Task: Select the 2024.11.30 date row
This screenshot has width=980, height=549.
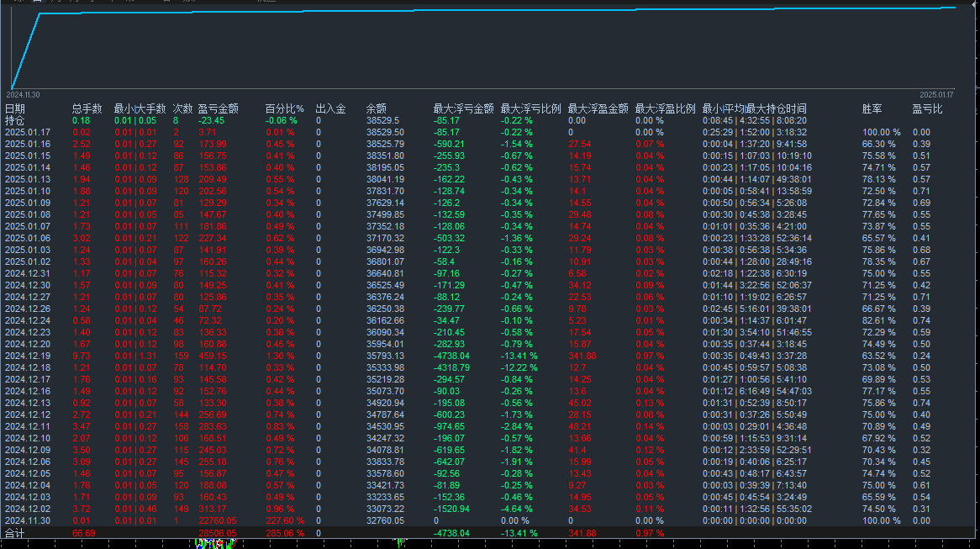Action: point(28,521)
